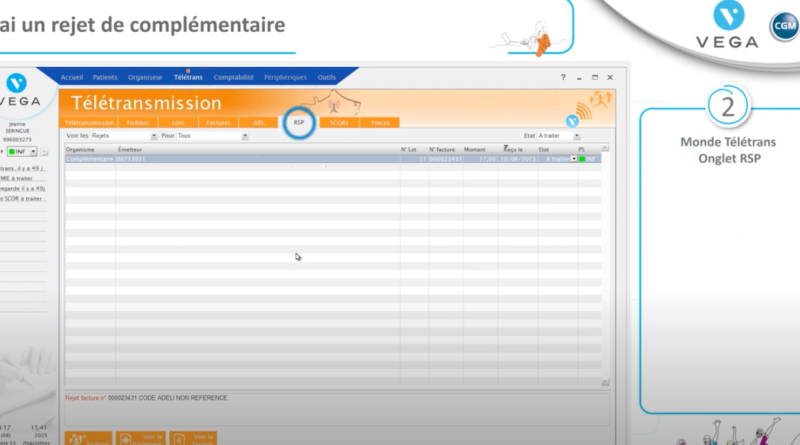The image size is (800, 445).
Task: Click the Jeanne SERINGUE user name
Action: tap(17, 128)
